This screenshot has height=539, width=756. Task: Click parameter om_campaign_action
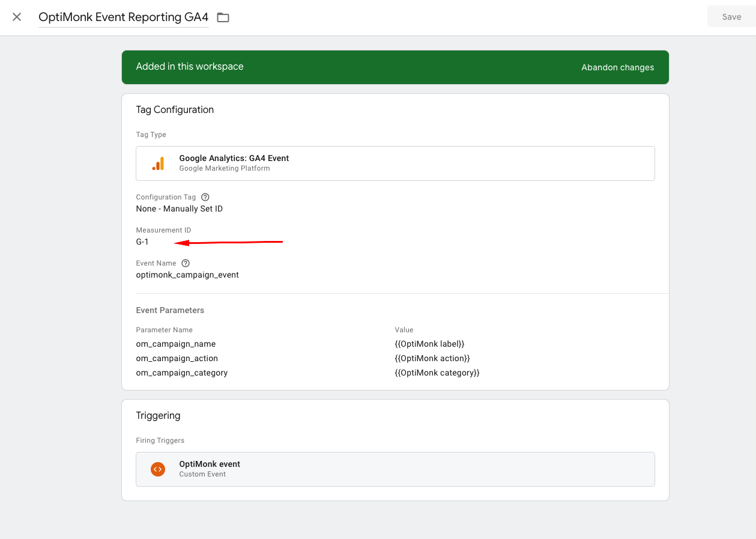pos(177,358)
